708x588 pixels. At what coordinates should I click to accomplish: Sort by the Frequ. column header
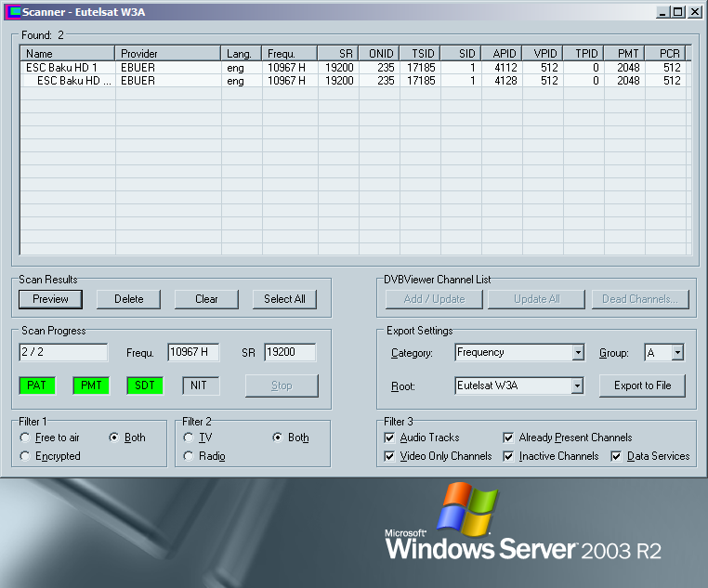point(290,53)
